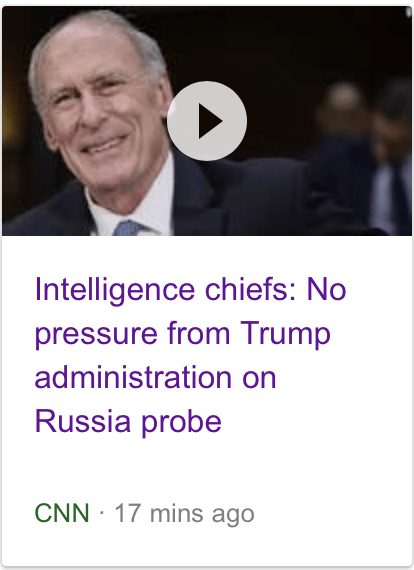Click blank card area below Russia probe

(207, 469)
